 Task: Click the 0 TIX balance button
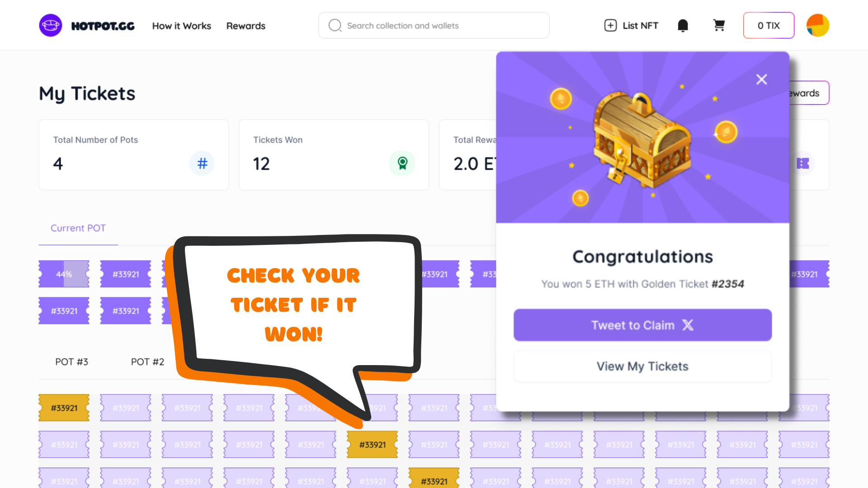click(769, 25)
